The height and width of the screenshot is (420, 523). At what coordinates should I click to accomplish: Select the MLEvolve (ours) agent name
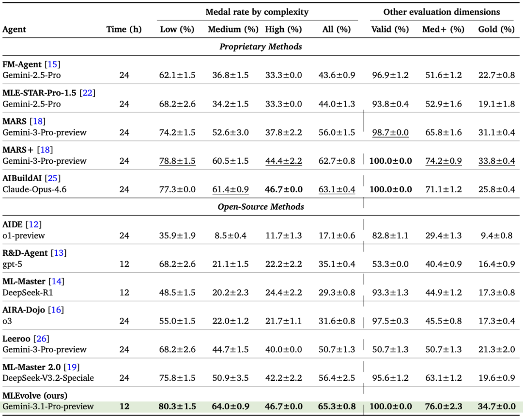coord(35,396)
